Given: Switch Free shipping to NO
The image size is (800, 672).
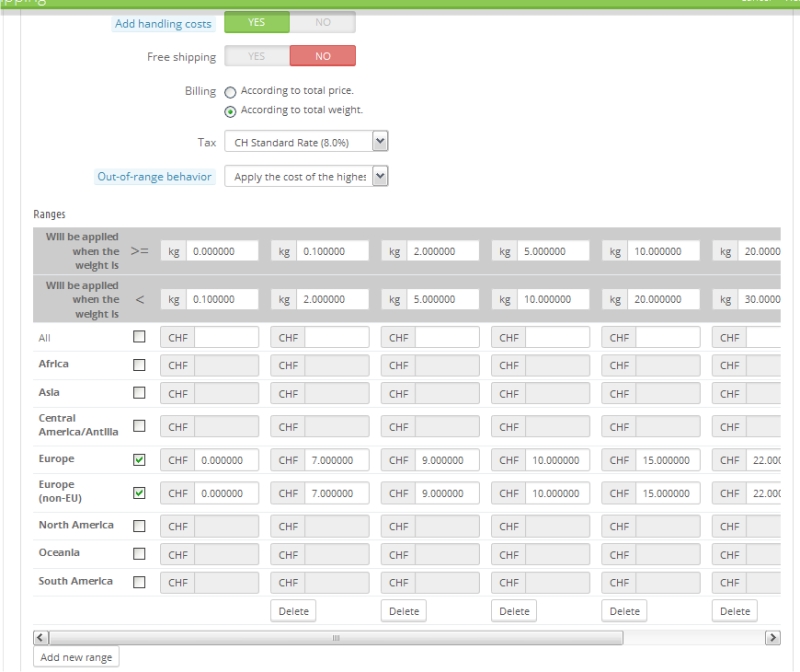Looking at the screenshot, I should [322, 56].
